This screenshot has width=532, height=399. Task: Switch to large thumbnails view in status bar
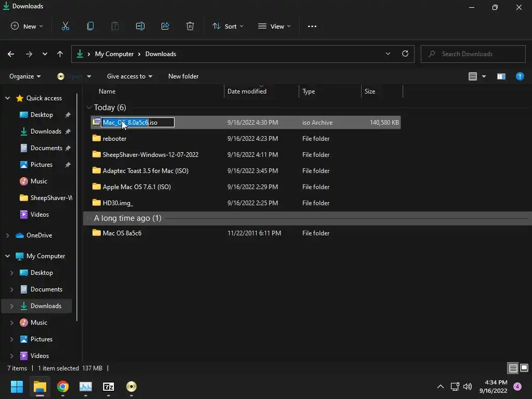click(x=524, y=368)
